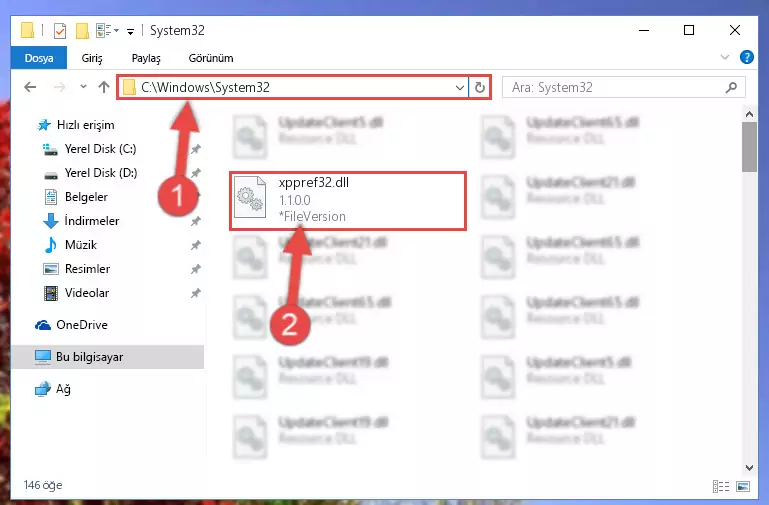Refresh the System32 folder view
The width and height of the screenshot is (769, 505).
click(480, 88)
